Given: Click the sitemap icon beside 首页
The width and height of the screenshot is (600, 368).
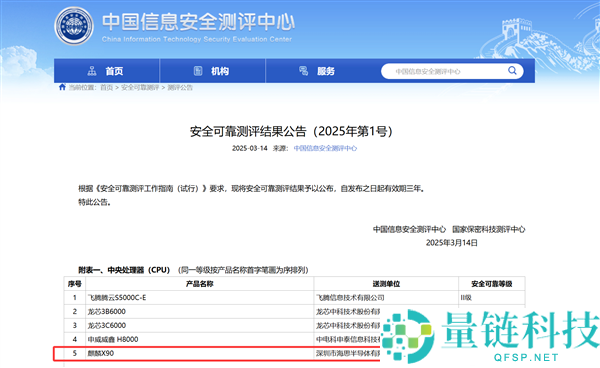Looking at the screenshot, I should point(92,71).
